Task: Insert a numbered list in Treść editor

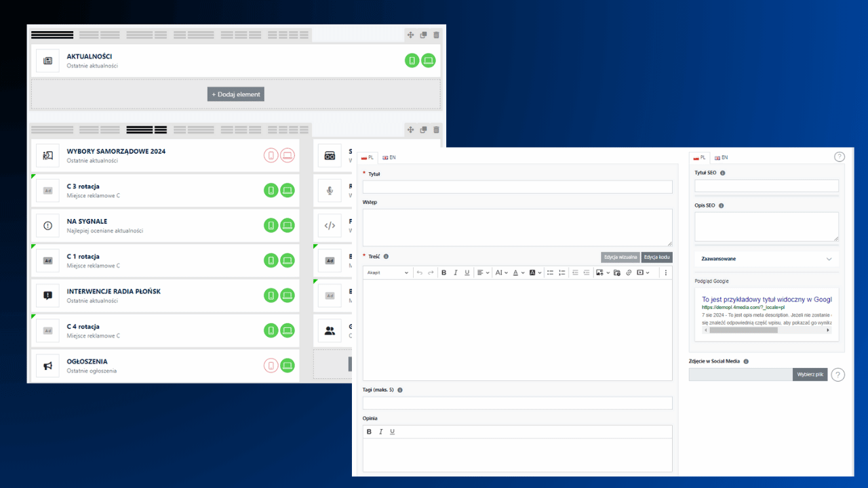Action: coord(561,272)
